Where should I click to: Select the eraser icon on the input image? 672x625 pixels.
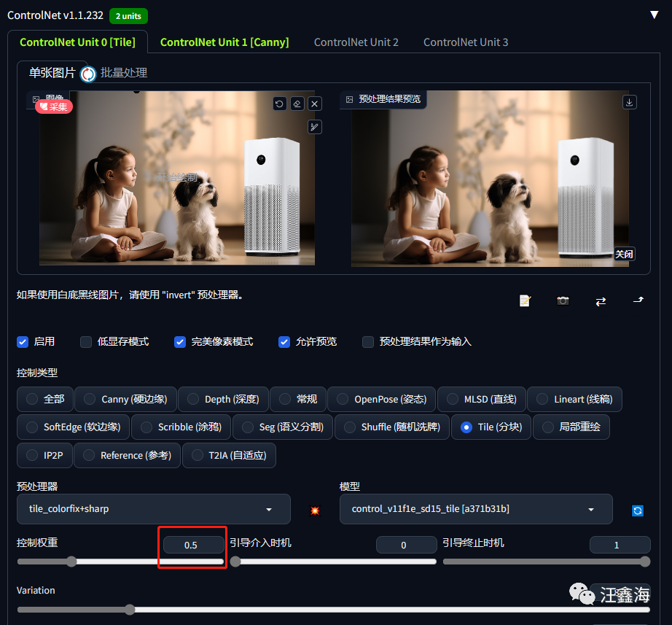point(297,104)
